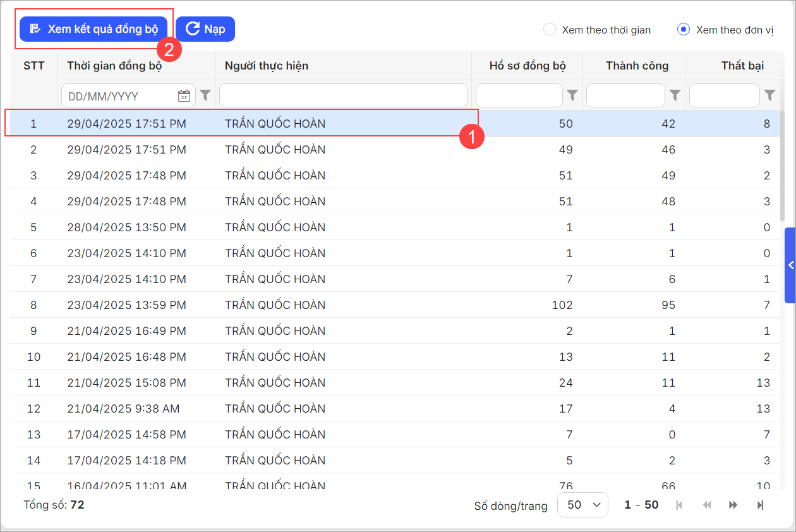Open filter icon for Thất bại column

coord(769,95)
